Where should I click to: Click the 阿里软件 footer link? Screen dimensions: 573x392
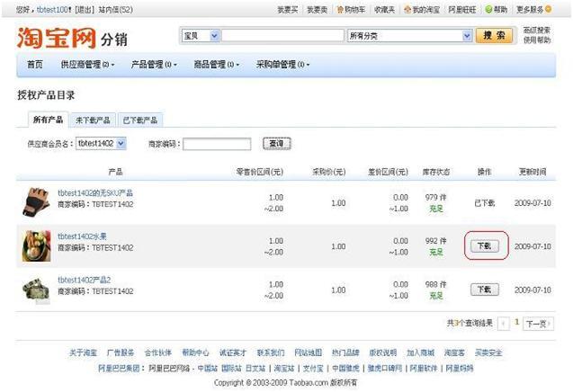coord(424,369)
